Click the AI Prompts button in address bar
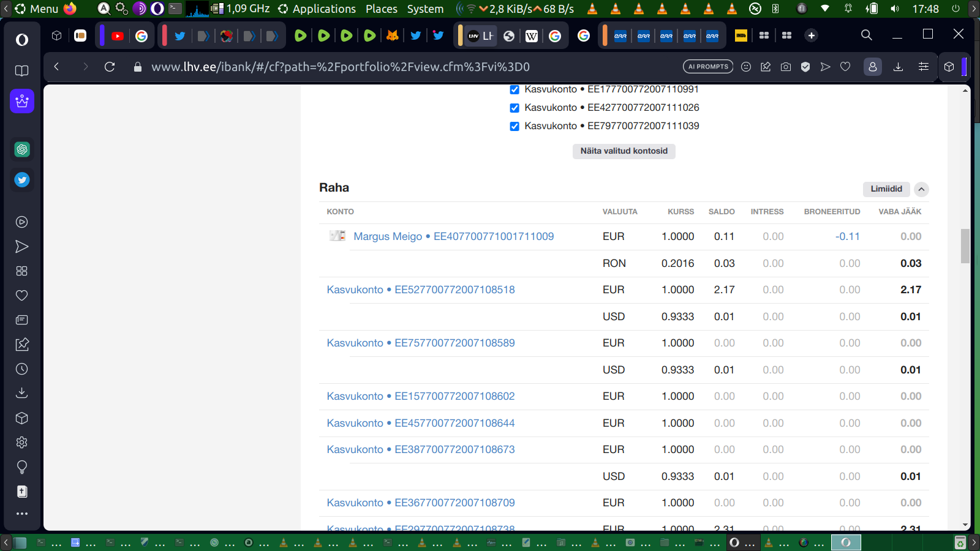The width and height of the screenshot is (980, 551). coord(708,67)
